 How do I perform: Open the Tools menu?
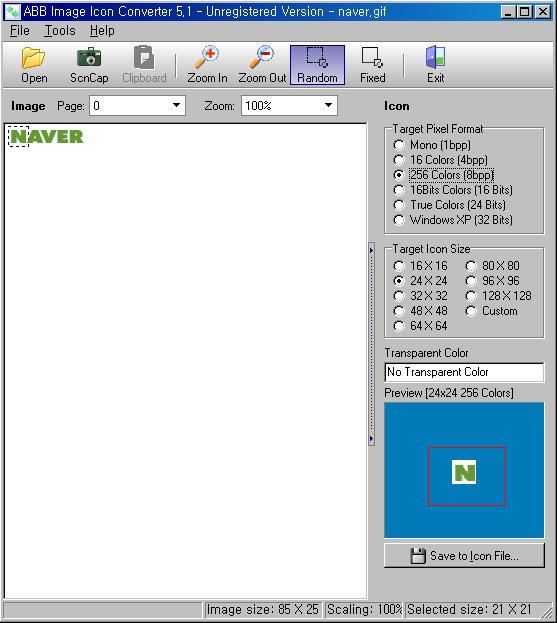[60, 31]
